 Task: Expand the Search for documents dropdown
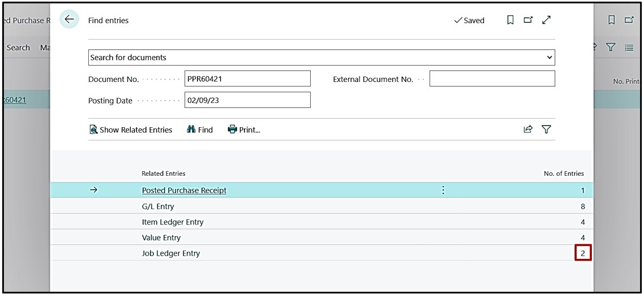(x=549, y=58)
